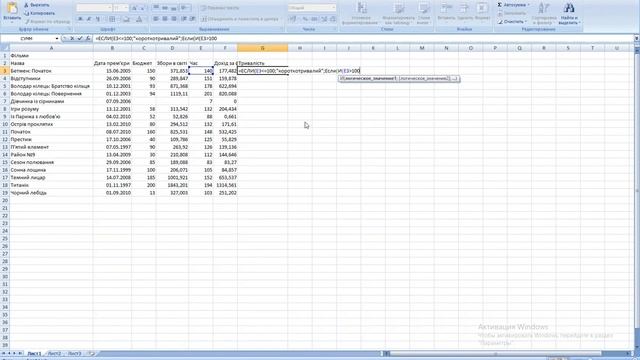The image size is (640, 360).
Task: Open the Очистить clear menu
Action: point(512,21)
